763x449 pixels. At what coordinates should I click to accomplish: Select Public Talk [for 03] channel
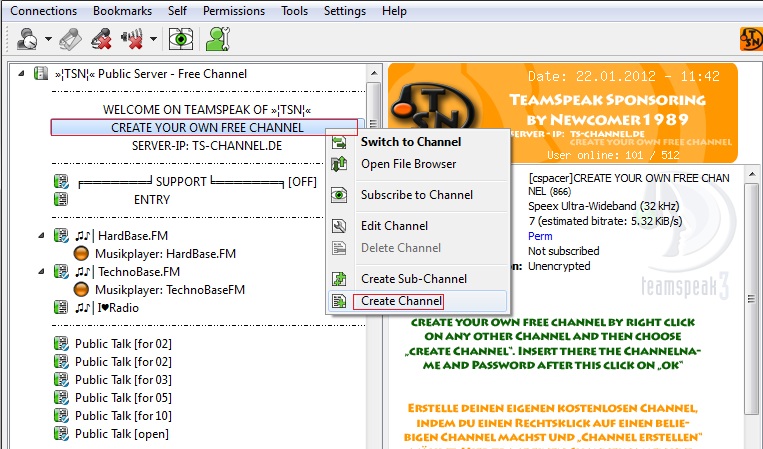123,380
